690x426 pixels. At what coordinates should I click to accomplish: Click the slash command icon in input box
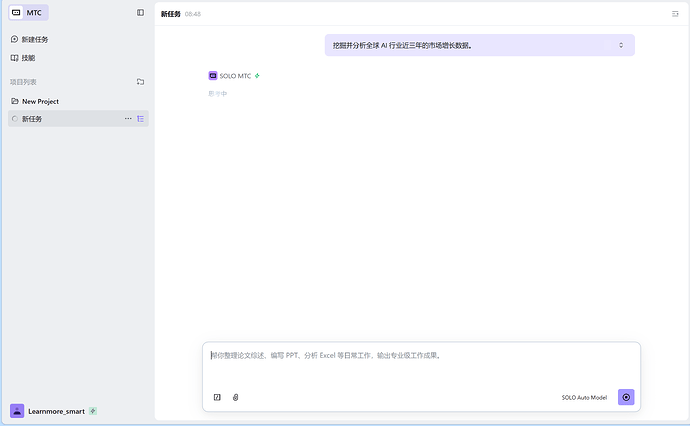[217, 397]
